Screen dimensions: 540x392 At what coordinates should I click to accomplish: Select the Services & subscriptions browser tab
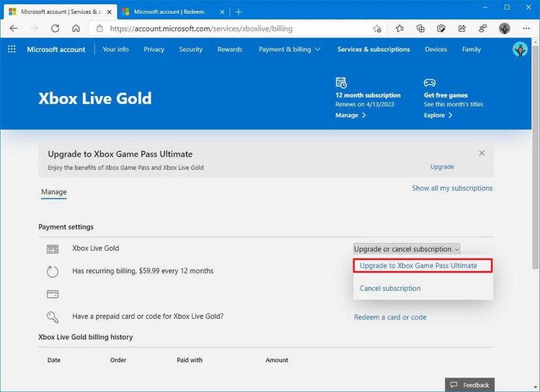coord(61,12)
